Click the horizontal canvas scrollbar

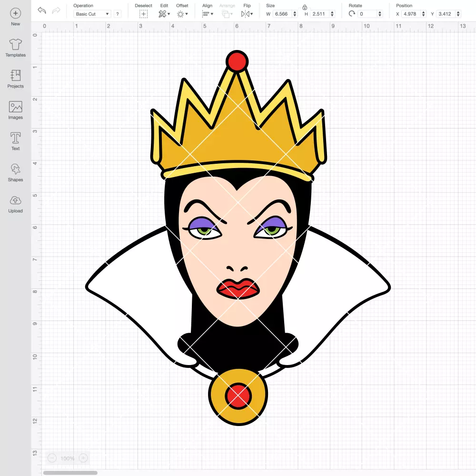pyautogui.click(x=70, y=473)
